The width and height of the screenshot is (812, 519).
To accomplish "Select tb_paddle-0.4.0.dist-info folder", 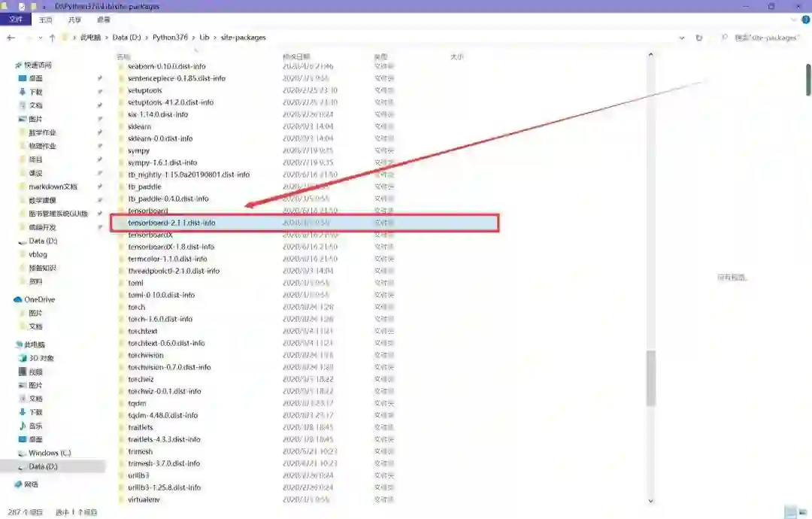I will [168, 199].
